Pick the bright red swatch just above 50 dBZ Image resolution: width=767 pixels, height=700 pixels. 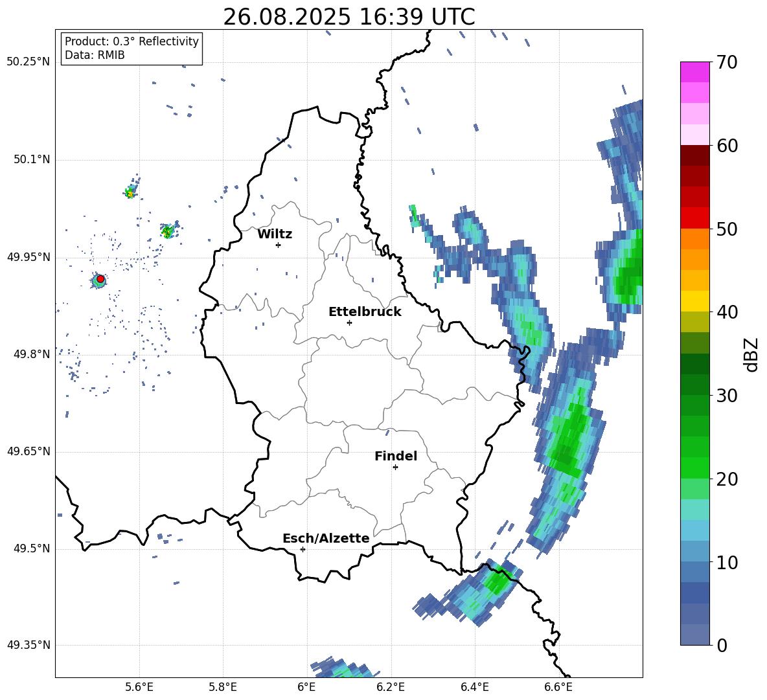click(x=695, y=218)
